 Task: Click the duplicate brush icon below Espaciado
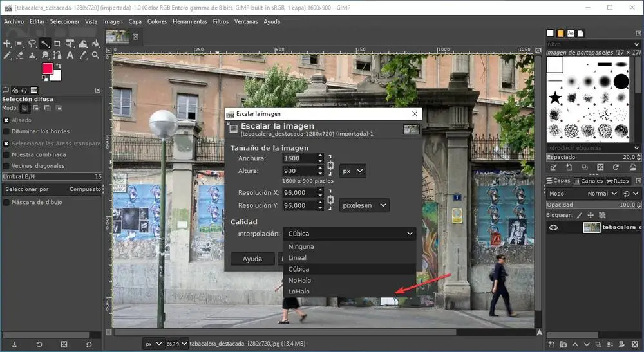(x=585, y=167)
